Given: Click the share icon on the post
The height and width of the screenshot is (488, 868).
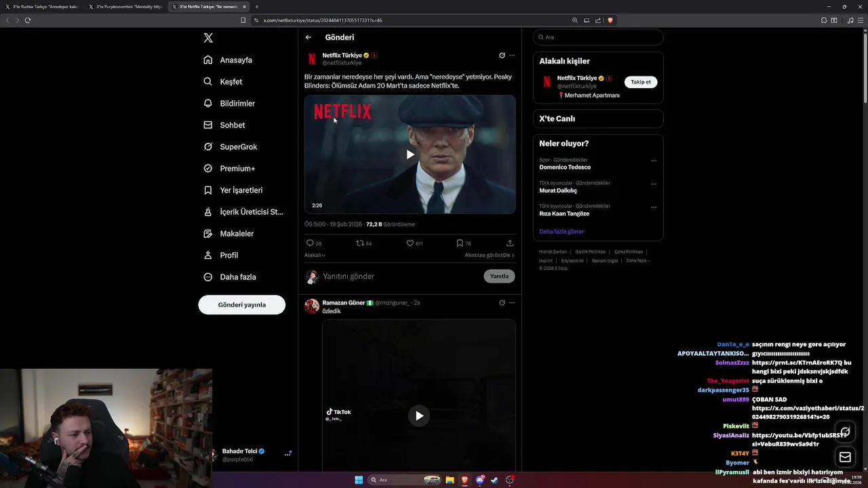Looking at the screenshot, I should click(510, 243).
